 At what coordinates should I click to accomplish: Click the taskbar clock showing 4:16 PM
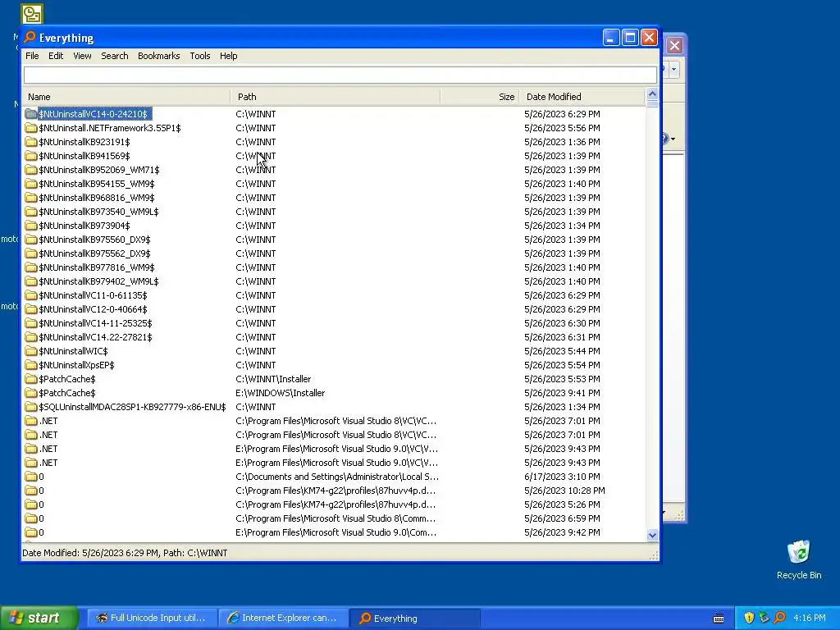[x=809, y=618]
